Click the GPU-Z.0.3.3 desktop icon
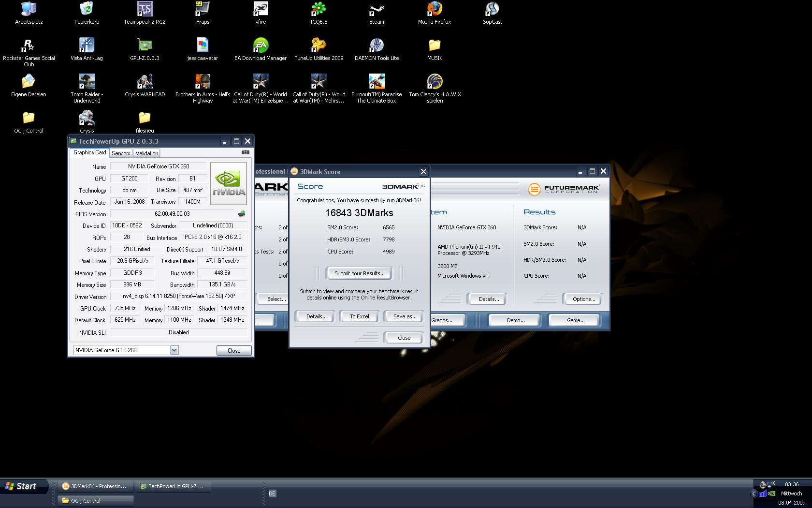This screenshot has width=812, height=508. point(145,49)
